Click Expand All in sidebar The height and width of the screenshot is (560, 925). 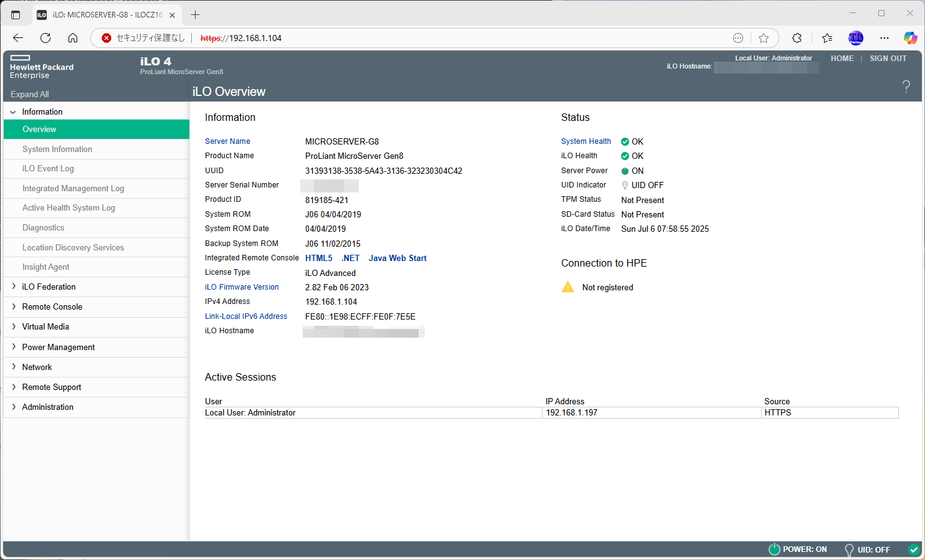[x=29, y=94]
